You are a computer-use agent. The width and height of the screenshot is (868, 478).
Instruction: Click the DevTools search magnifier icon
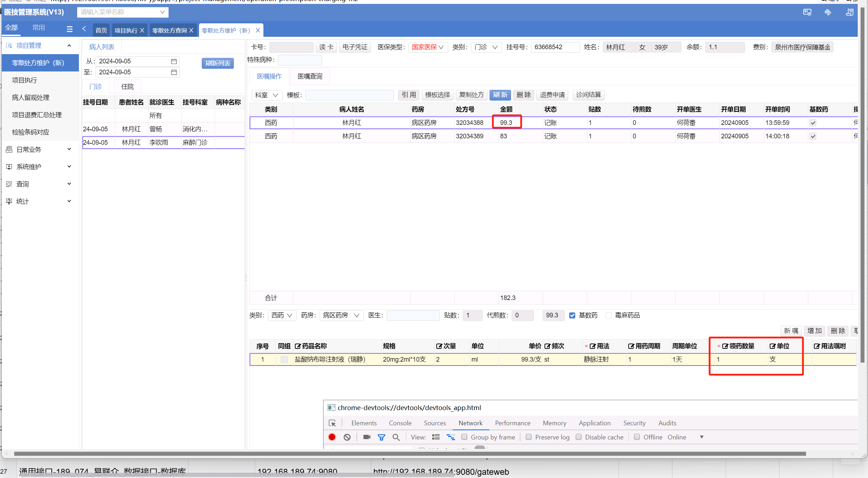(396, 437)
